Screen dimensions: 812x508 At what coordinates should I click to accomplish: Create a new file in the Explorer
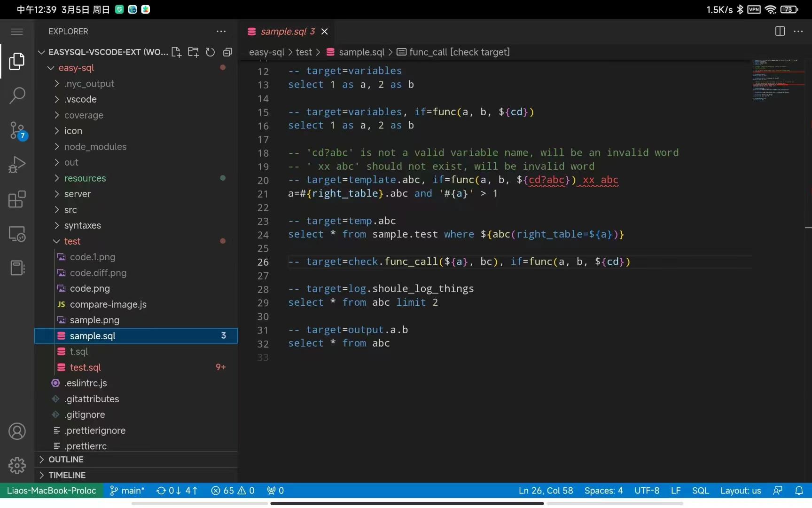click(x=176, y=52)
